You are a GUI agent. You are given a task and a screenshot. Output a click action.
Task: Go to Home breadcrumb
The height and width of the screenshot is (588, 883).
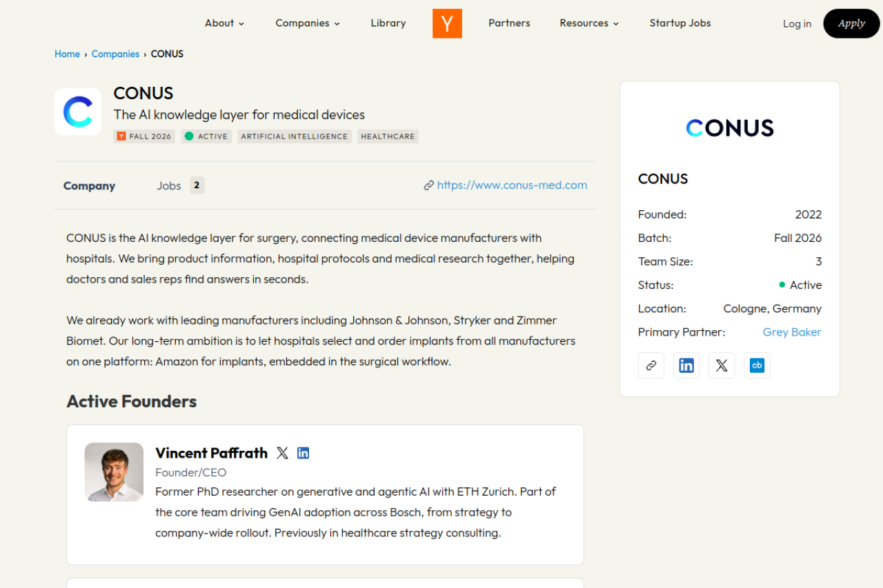67,54
